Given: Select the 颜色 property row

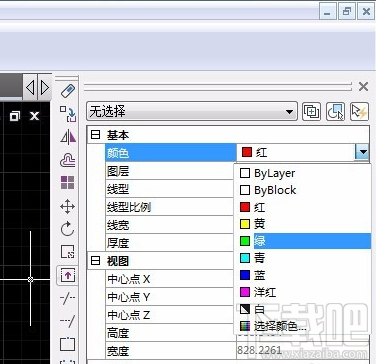Looking at the screenshot, I should tap(171, 153).
